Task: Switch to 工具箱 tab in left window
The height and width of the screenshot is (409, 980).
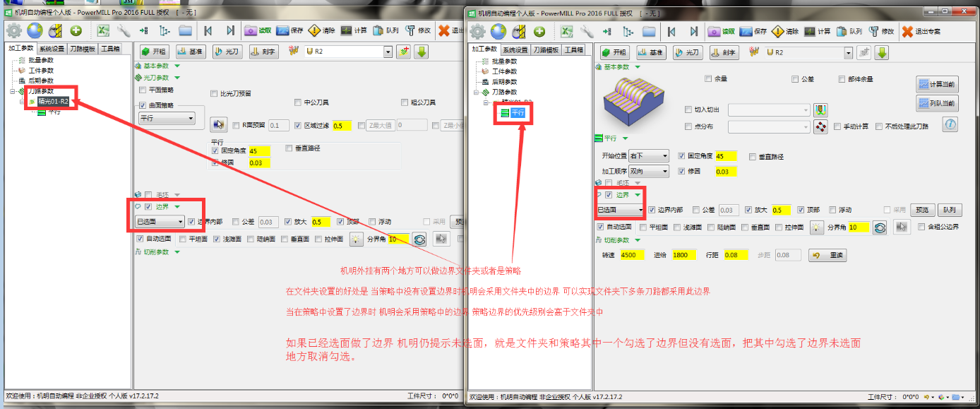Action: 110,49
